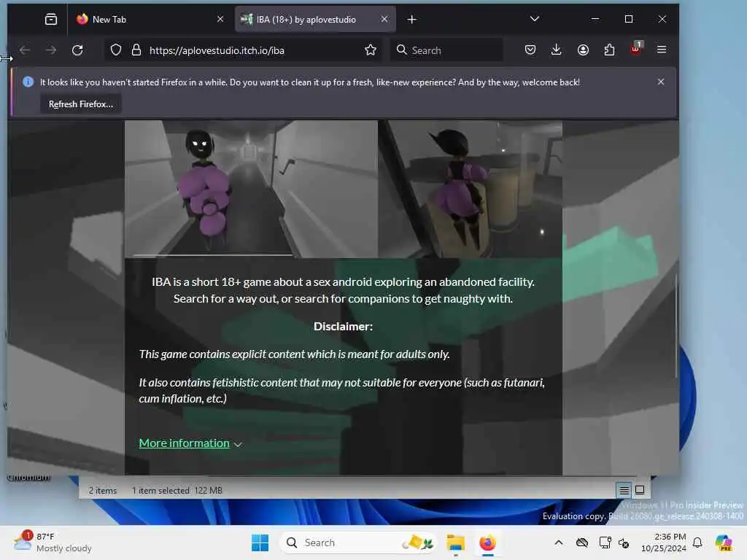
Task: Reload the current page
Action: pos(77,50)
